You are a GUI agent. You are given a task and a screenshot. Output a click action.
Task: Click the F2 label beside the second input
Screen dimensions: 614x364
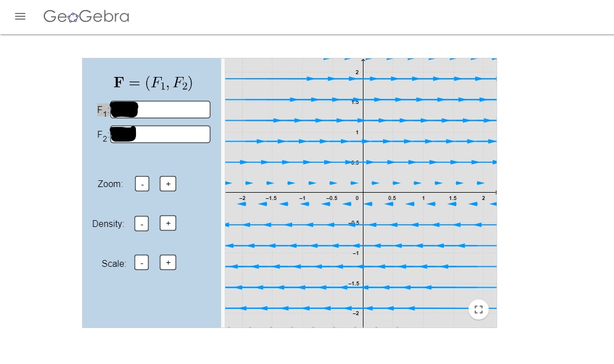pyautogui.click(x=102, y=135)
